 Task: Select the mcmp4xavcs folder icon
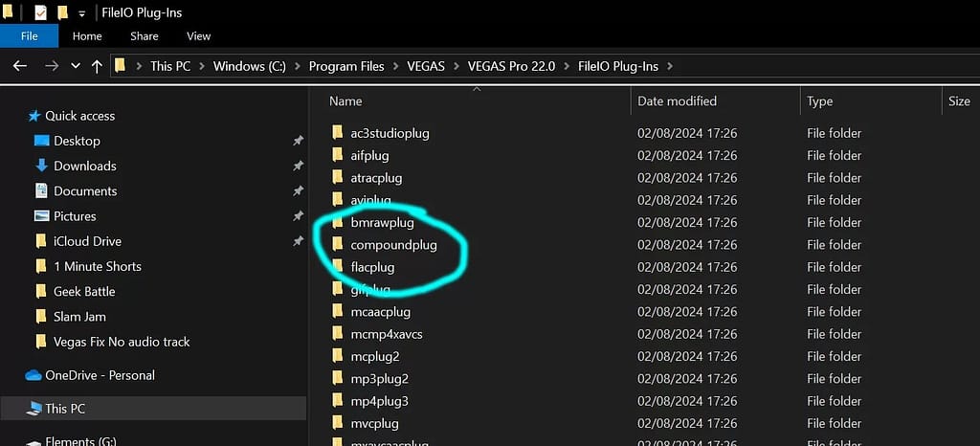338,334
